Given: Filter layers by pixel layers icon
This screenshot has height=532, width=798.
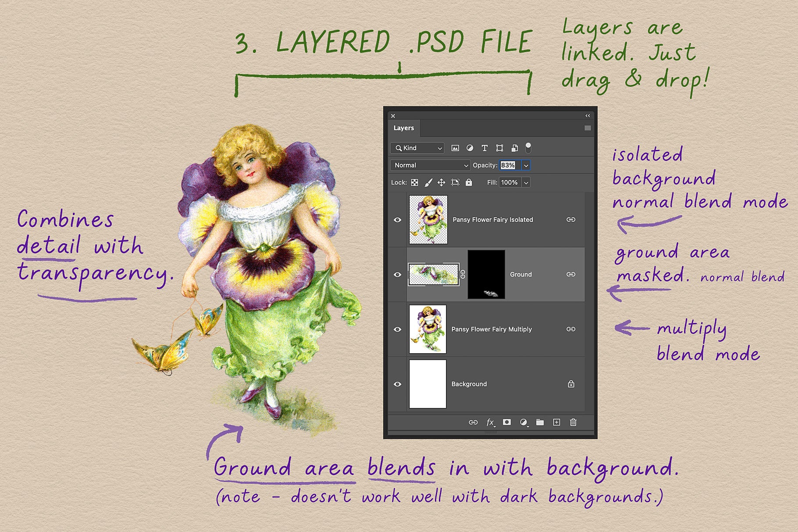Looking at the screenshot, I should 455,148.
